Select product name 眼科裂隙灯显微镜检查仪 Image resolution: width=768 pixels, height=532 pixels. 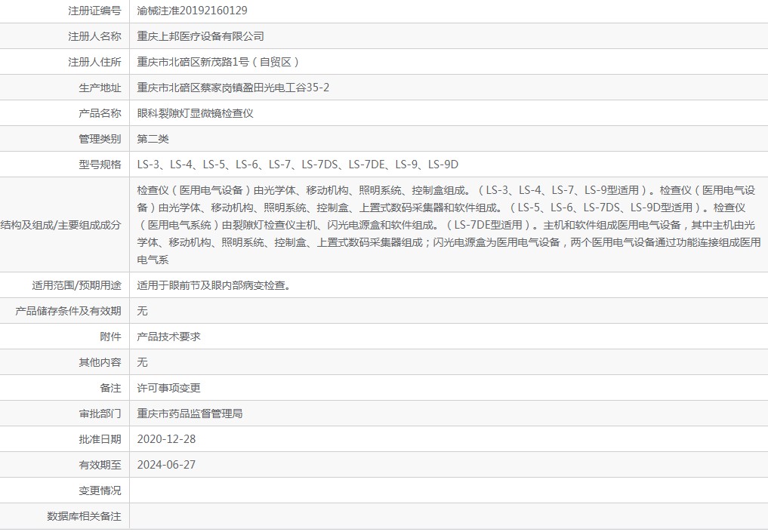[195, 113]
